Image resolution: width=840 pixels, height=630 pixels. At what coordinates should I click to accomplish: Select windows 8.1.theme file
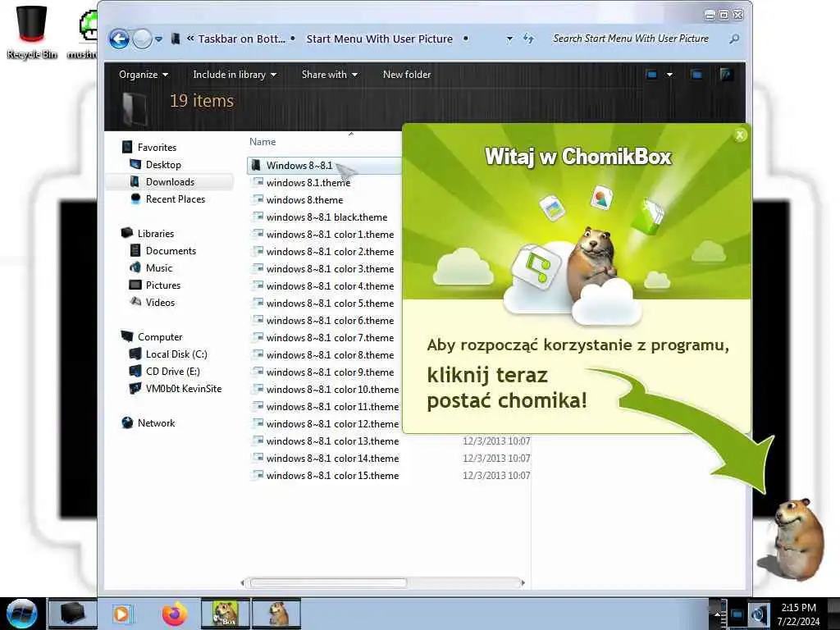point(308,183)
